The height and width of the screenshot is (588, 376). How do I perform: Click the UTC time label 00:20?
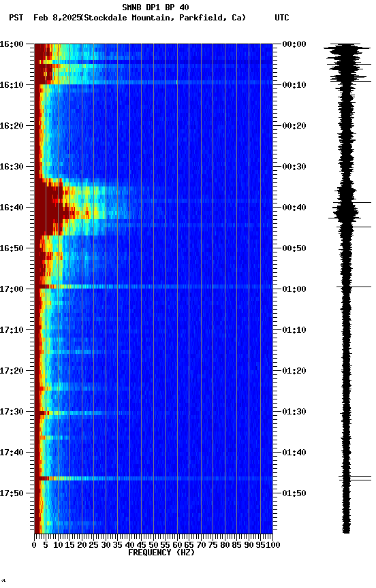(294, 126)
